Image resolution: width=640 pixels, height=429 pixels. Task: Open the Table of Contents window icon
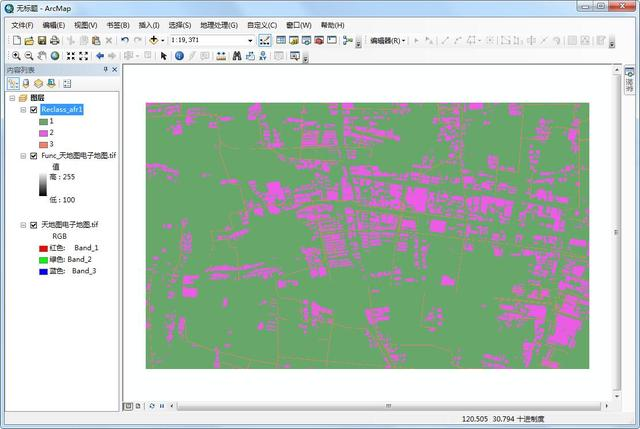coord(280,40)
